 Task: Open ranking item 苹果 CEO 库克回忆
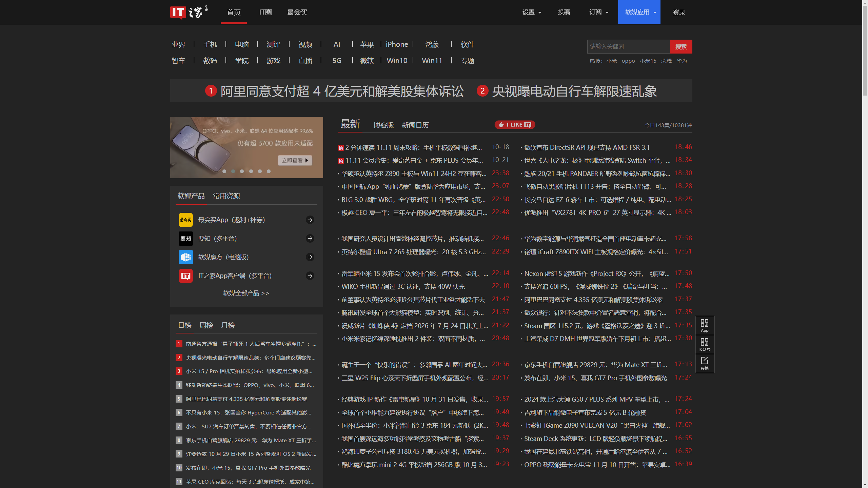click(x=250, y=482)
